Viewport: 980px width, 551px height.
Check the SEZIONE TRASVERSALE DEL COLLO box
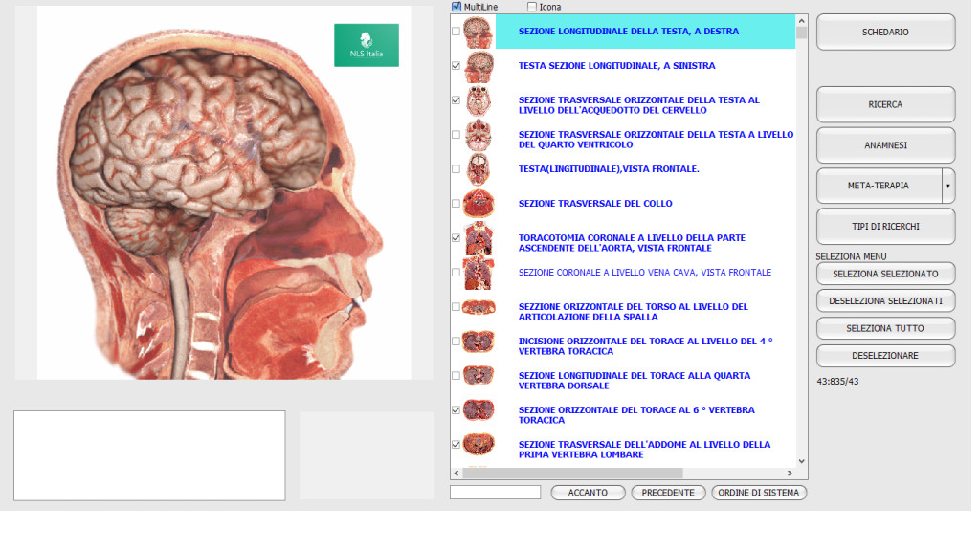(x=457, y=203)
